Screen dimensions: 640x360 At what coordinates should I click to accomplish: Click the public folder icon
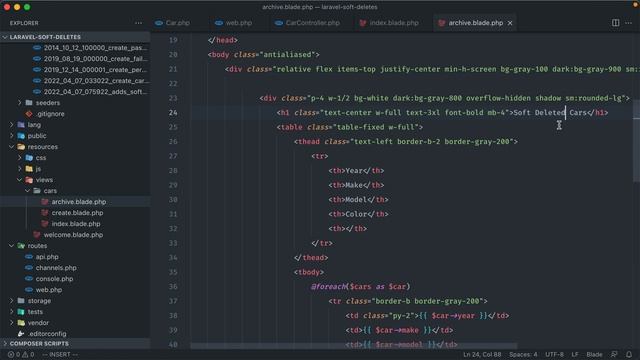pyautogui.click(x=21, y=136)
